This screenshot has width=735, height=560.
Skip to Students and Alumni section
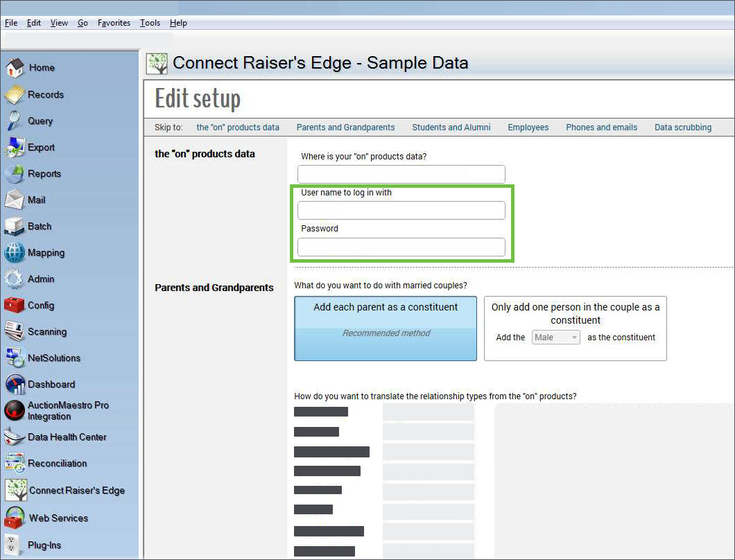pos(451,127)
